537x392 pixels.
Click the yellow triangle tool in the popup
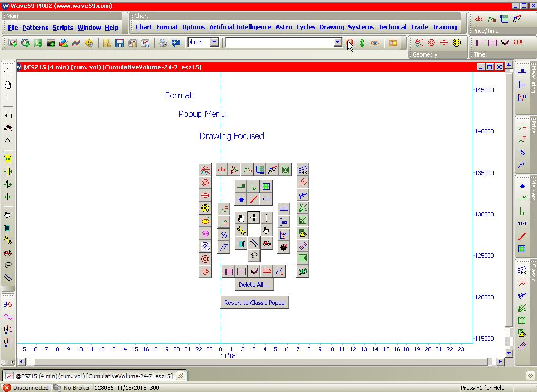[303, 233]
